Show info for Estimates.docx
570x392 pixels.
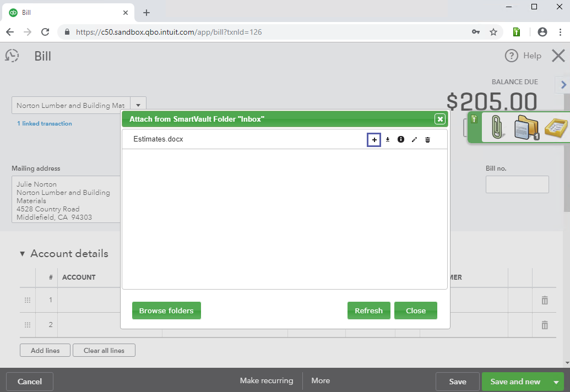(401, 140)
